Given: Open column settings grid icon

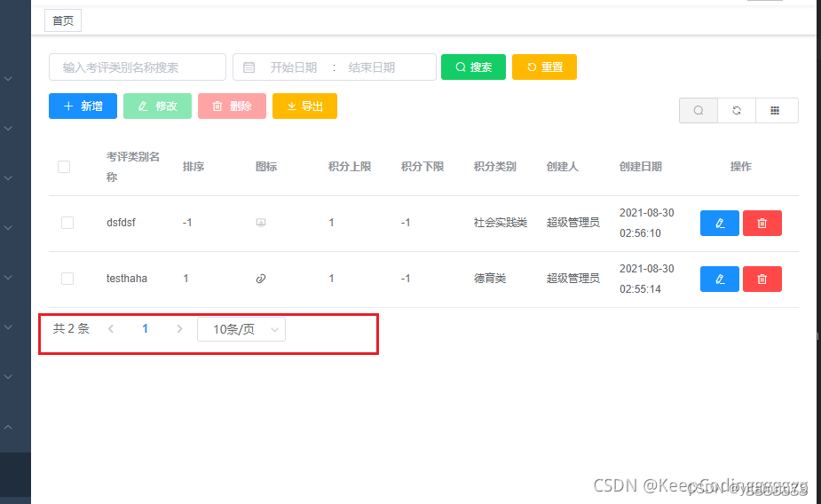Looking at the screenshot, I should [x=776, y=110].
